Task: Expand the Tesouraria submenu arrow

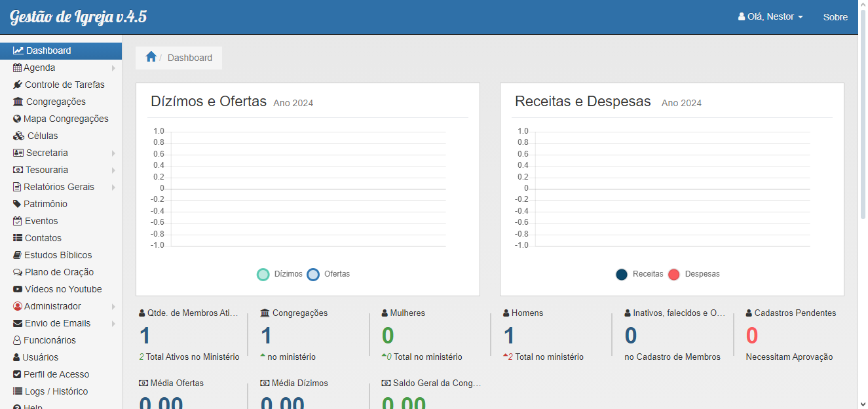Action: (x=113, y=170)
